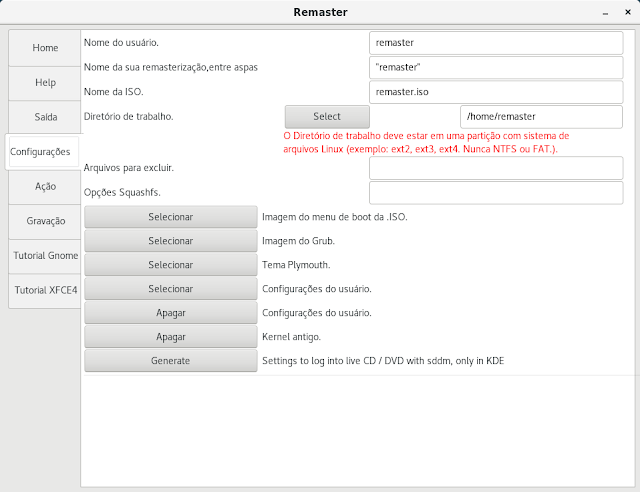Click the 'Arquivos para excluir.' label

(x=129, y=168)
